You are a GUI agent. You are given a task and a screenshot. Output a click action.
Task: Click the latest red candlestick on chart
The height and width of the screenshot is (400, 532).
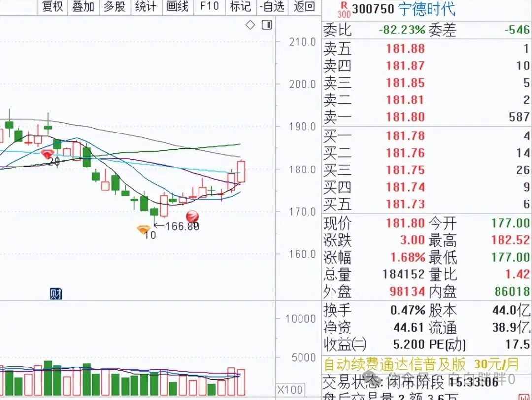click(241, 171)
